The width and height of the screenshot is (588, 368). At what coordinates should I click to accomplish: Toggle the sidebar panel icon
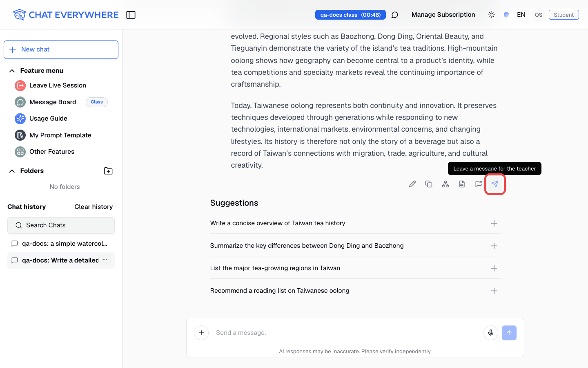(x=131, y=15)
